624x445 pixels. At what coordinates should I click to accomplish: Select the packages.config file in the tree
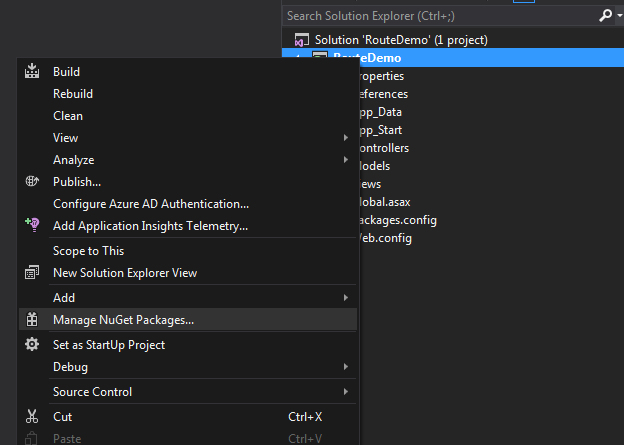[x=397, y=220]
